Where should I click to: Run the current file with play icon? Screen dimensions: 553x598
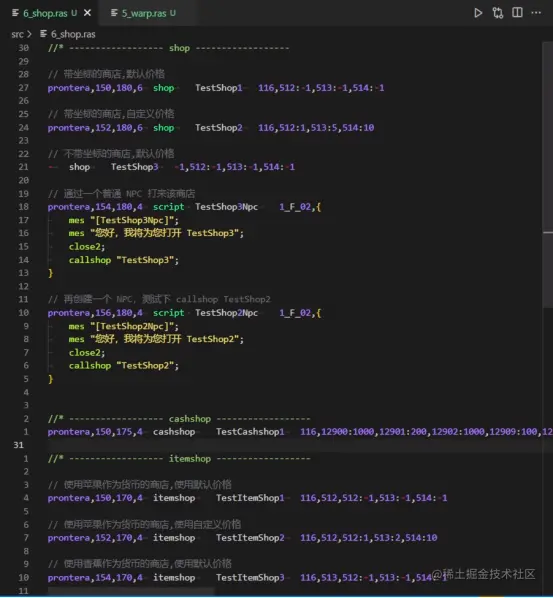(478, 13)
